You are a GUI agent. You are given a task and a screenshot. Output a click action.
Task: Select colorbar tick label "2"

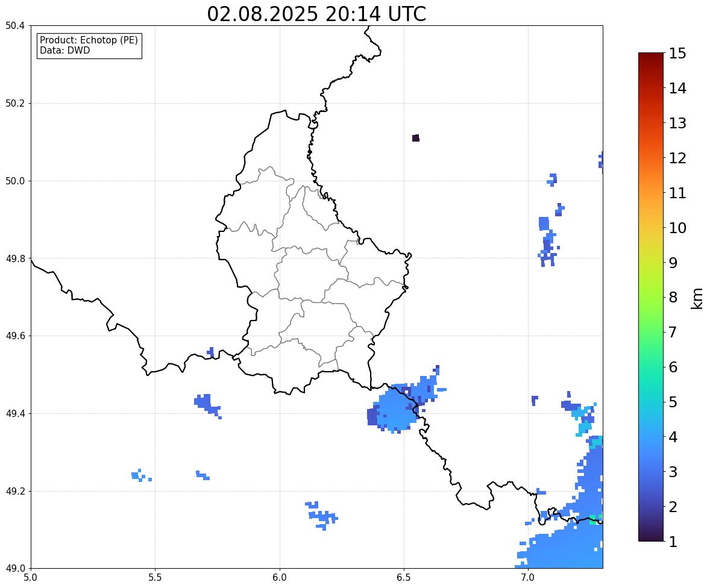click(673, 507)
